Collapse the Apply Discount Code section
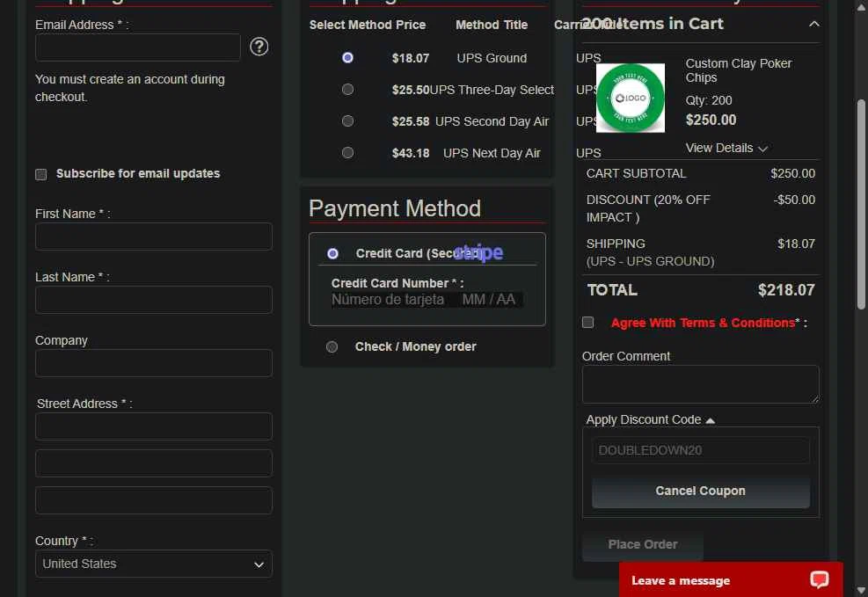The image size is (868, 597). click(650, 420)
